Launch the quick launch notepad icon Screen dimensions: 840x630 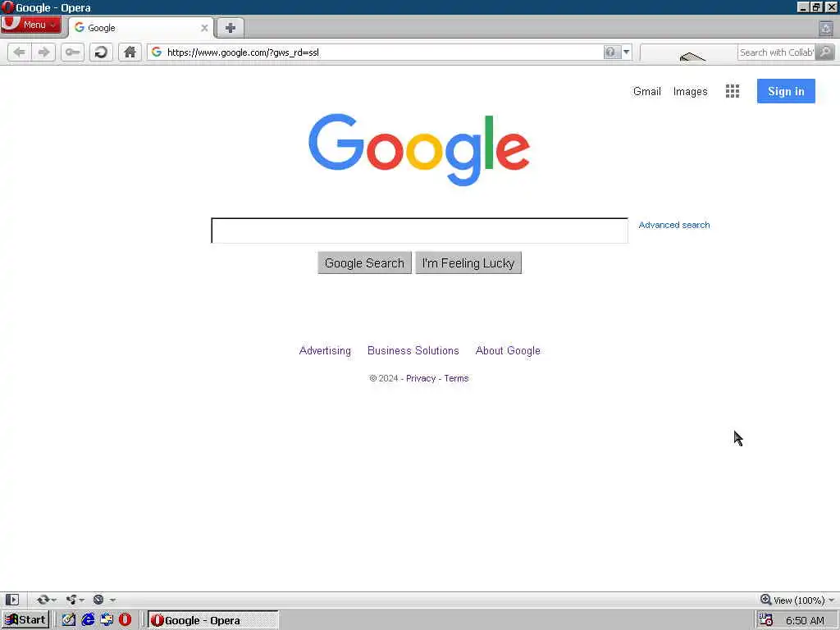pyautogui.click(x=69, y=620)
